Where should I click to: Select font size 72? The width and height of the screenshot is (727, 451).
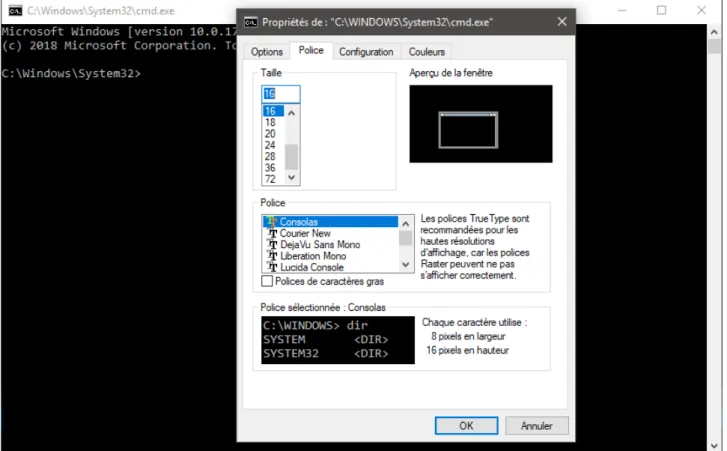274,179
